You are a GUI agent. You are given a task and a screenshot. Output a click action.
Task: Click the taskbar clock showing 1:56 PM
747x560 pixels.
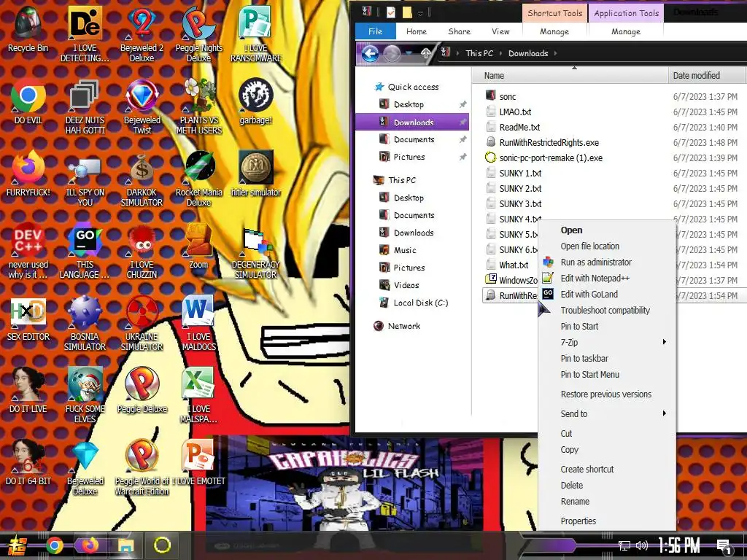pos(678,545)
